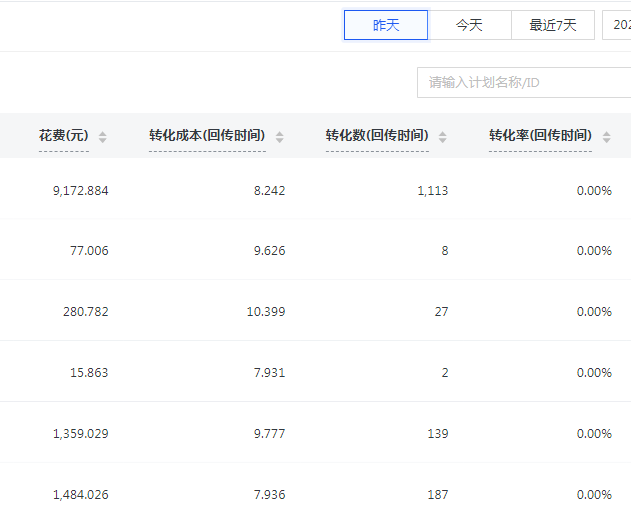Select the spend value 280.782
The height and width of the screenshot is (514, 631).
point(86,312)
